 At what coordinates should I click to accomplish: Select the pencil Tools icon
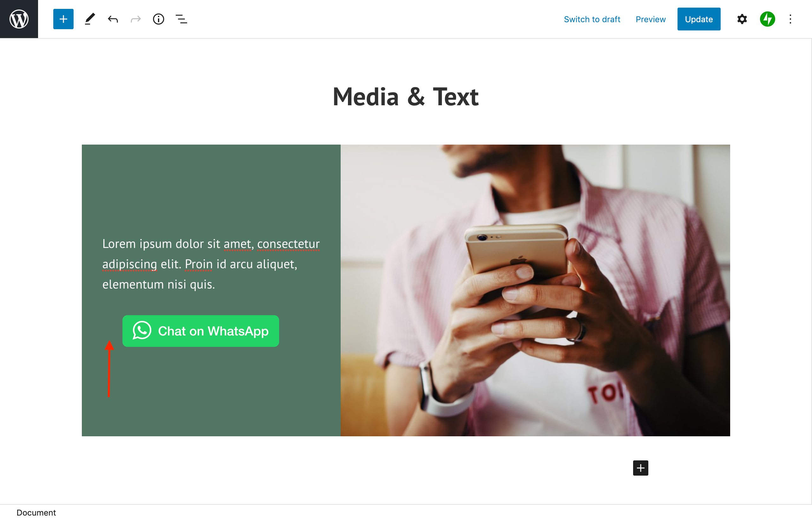point(89,19)
